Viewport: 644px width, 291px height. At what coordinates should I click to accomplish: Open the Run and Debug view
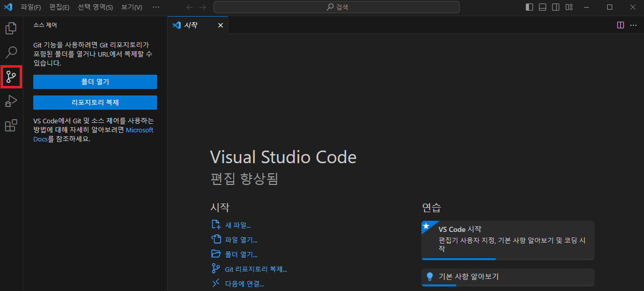(11, 101)
